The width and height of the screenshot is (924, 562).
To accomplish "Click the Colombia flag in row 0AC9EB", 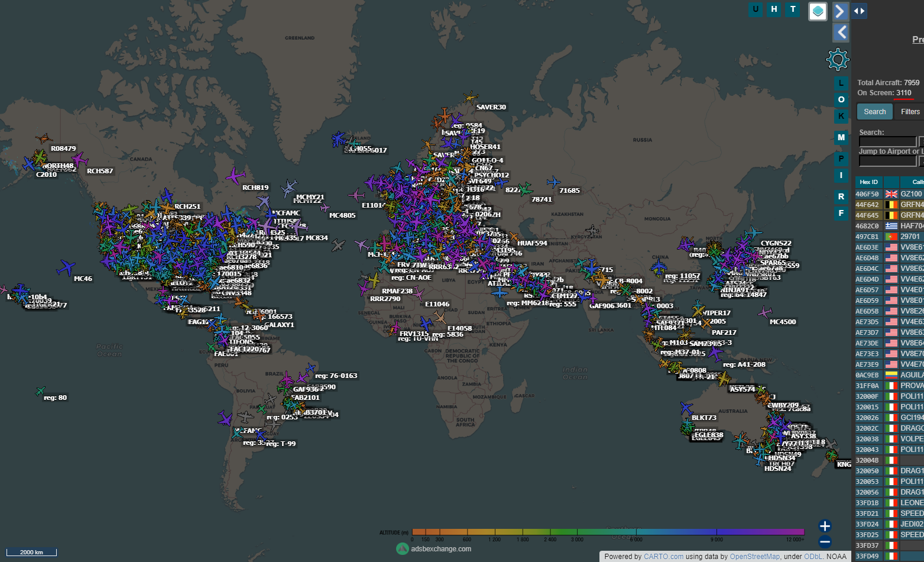I will click(x=891, y=375).
